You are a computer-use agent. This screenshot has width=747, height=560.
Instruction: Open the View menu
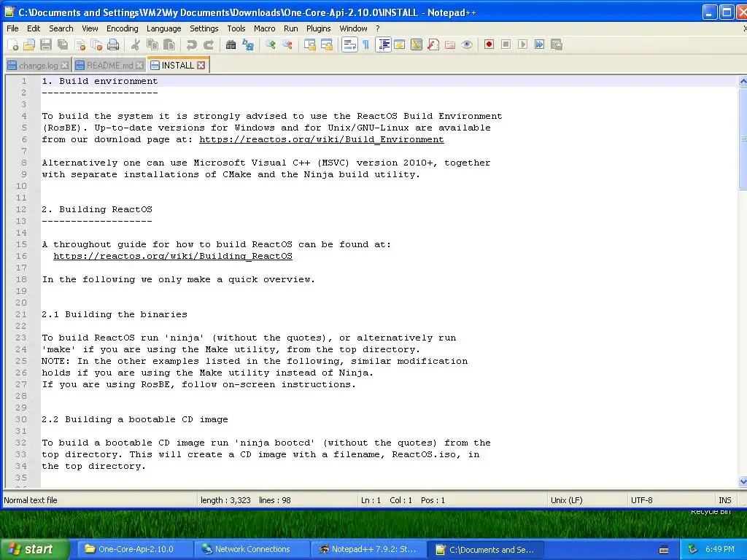pos(90,28)
